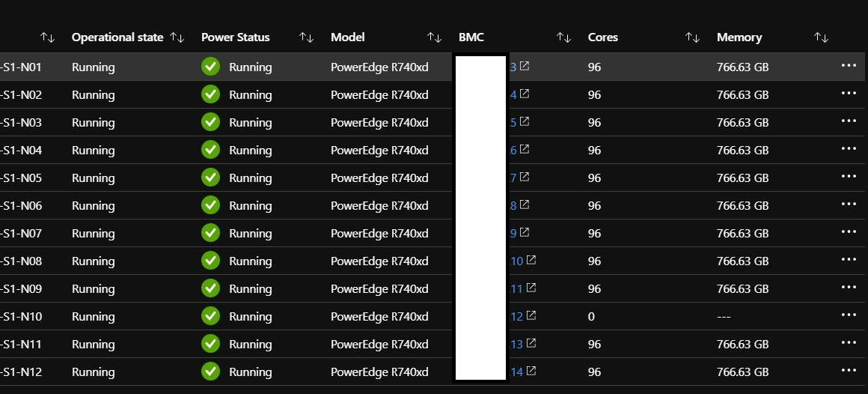Open BMC link ending in 12
The width and height of the screenshot is (868, 394).
[x=516, y=317]
